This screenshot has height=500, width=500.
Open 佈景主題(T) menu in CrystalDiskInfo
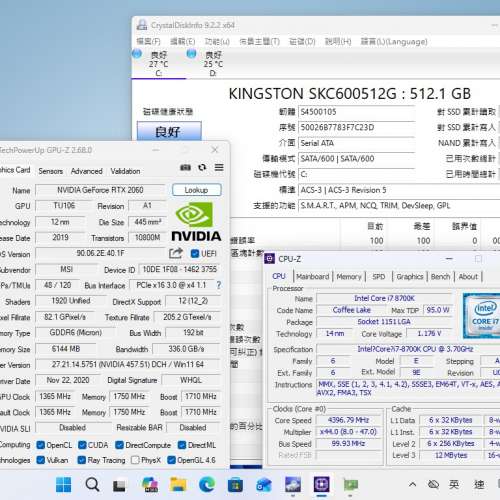pos(260,42)
